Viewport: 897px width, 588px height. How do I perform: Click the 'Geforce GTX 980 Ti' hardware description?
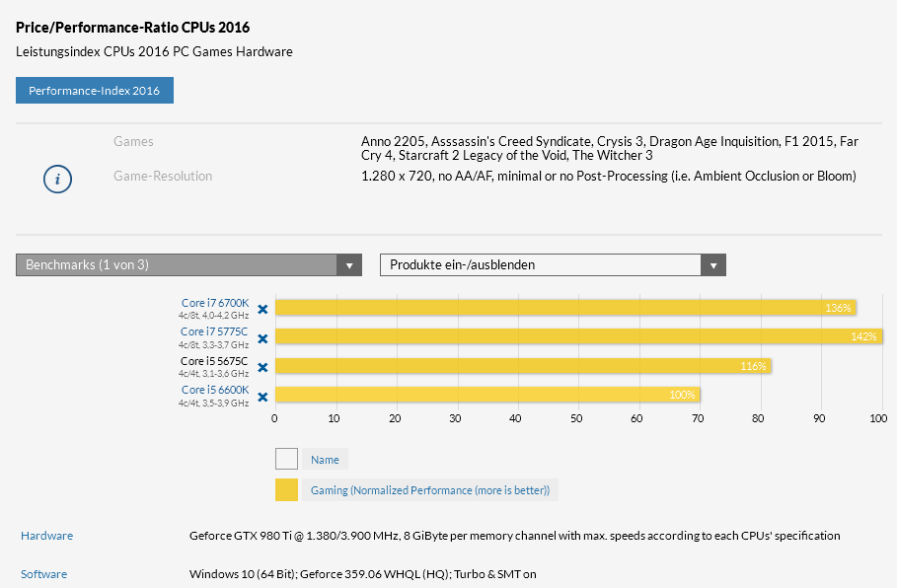(x=515, y=536)
